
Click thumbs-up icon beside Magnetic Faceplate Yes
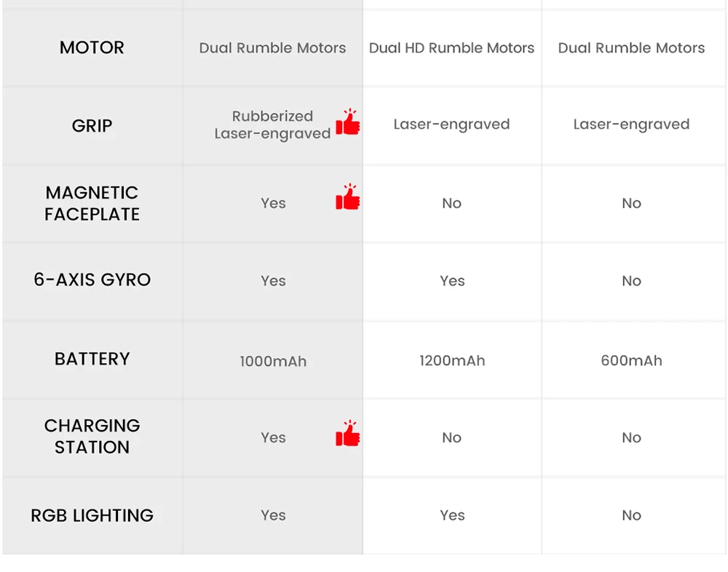(348, 198)
